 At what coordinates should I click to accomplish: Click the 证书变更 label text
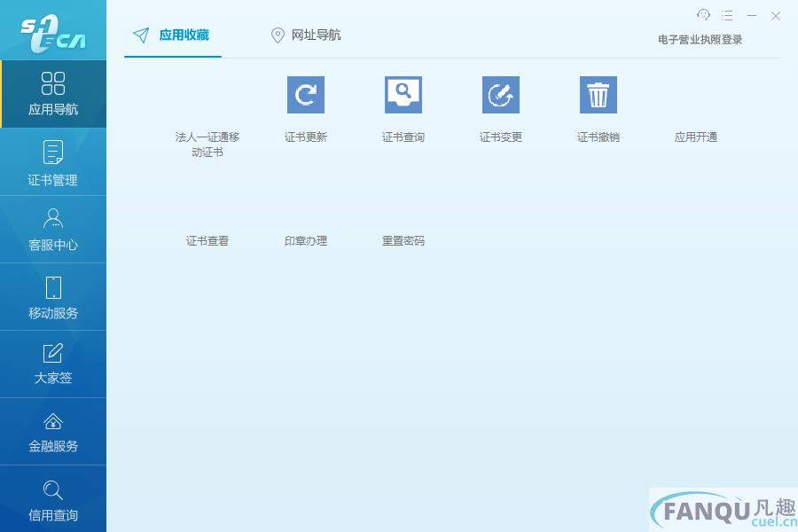click(501, 137)
